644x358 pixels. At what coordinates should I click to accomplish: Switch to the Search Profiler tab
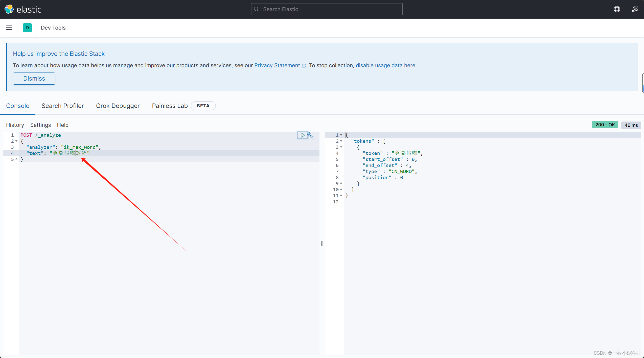(62, 106)
